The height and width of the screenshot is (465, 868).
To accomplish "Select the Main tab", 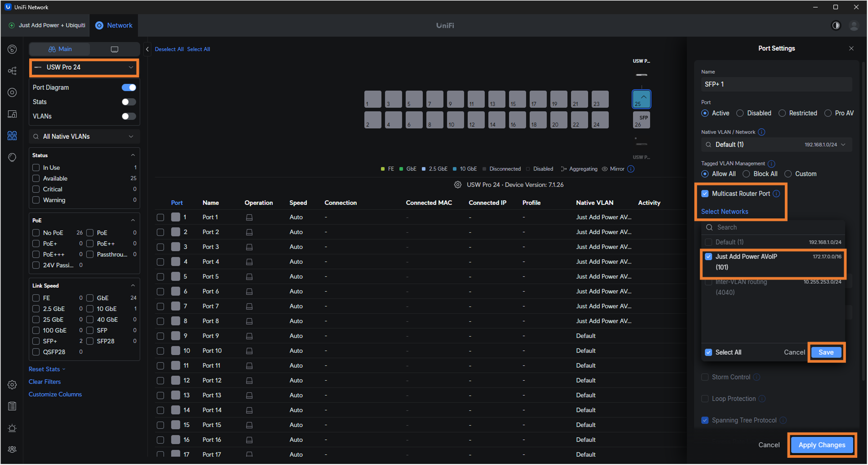I will coord(60,49).
